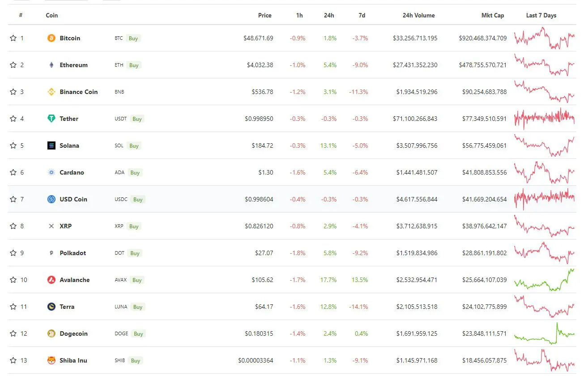Click the XRP logo icon
The width and height of the screenshot is (588, 376).
click(x=51, y=226)
